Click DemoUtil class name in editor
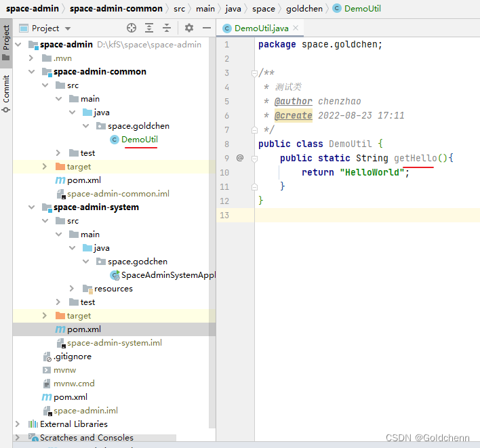This screenshot has width=480, height=448. pos(351,144)
